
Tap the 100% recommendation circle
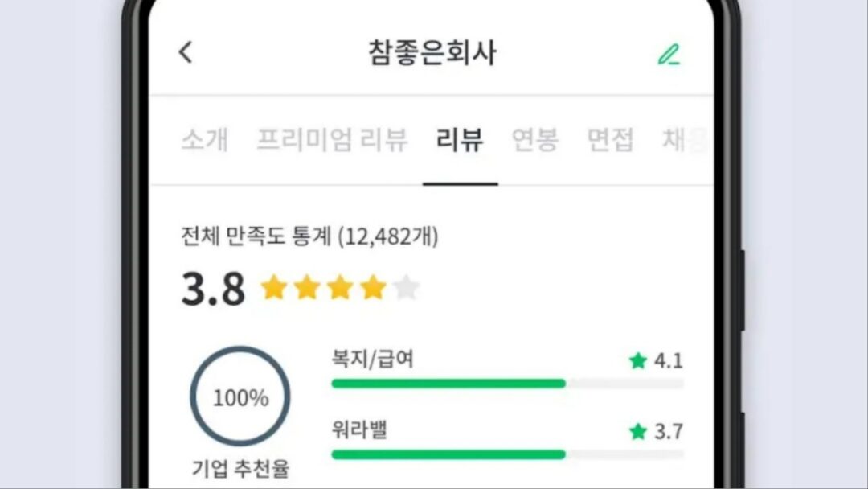[x=240, y=397]
